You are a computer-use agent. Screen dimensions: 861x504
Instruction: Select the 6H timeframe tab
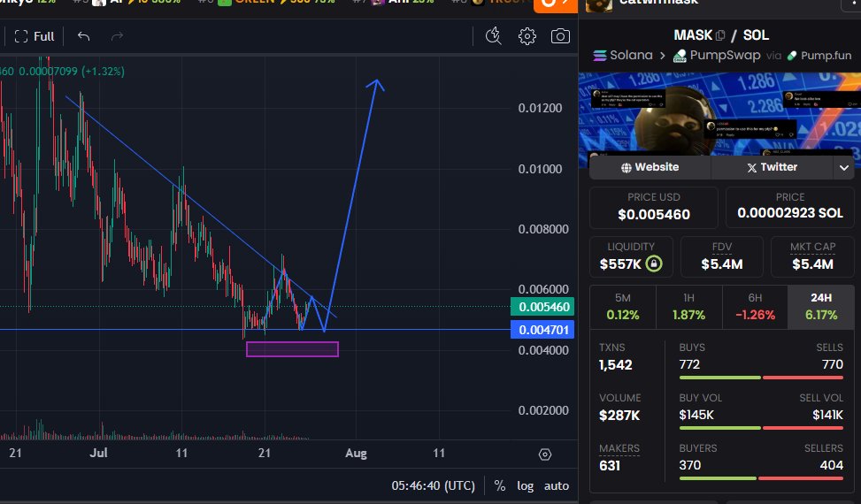point(755,307)
